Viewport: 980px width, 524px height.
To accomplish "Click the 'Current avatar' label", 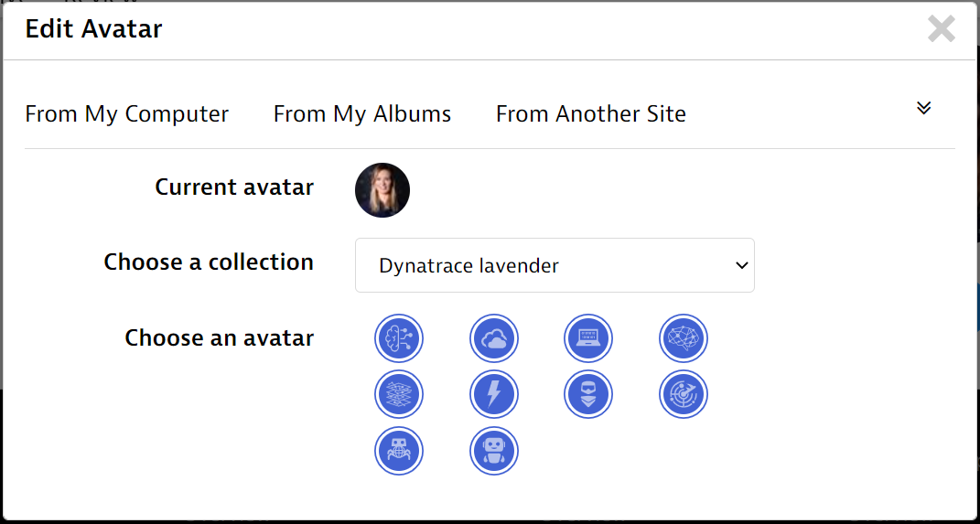I will [234, 187].
